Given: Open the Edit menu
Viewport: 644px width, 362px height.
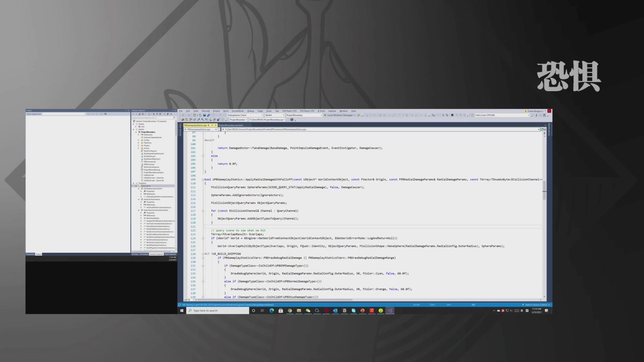Looking at the screenshot, I should click(188, 111).
